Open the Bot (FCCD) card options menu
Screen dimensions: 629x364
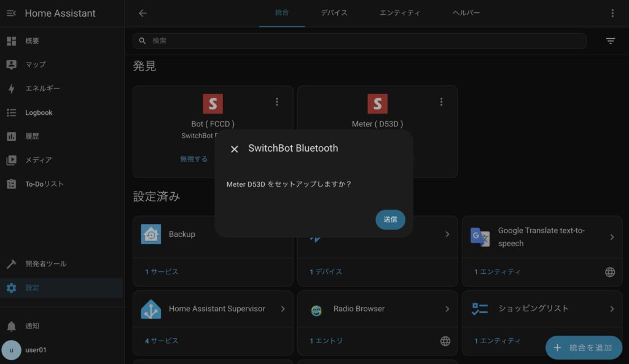coord(277,102)
